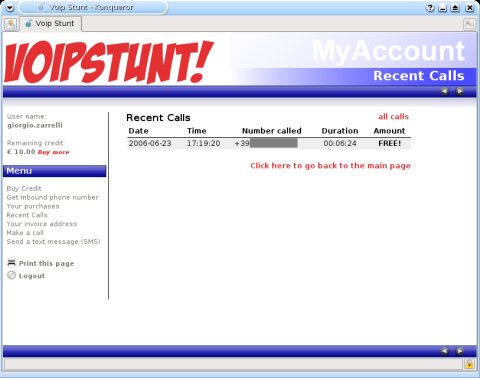
Task: Click the top banner left arrow icon
Action: [x=444, y=91]
